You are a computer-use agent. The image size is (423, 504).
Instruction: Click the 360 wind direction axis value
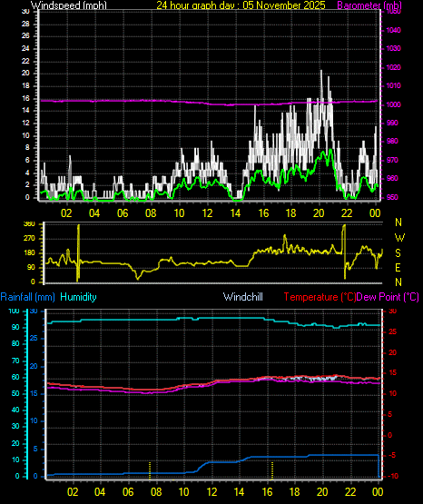[29, 224]
